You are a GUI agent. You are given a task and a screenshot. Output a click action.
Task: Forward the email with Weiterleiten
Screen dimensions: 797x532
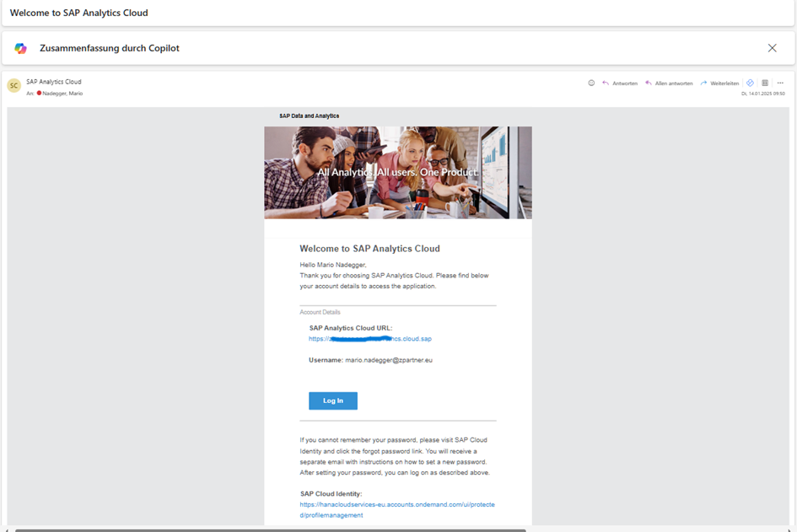pyautogui.click(x=719, y=83)
